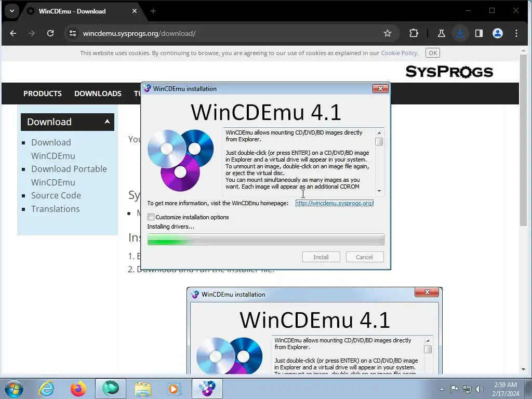This screenshot has height=399, width=532.
Task: Cancel the WinCDEmu installation
Action: [x=365, y=257]
